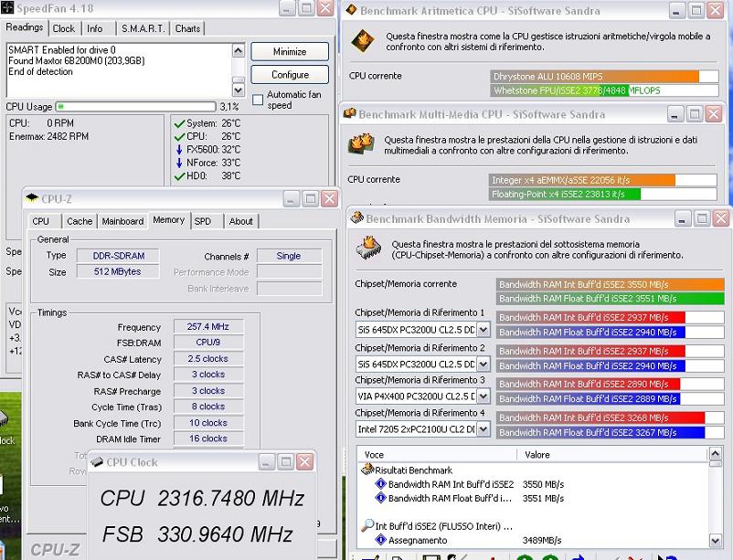Click the CAS# Latency 2.5 clocks field
733x560 pixels.
[208, 358]
